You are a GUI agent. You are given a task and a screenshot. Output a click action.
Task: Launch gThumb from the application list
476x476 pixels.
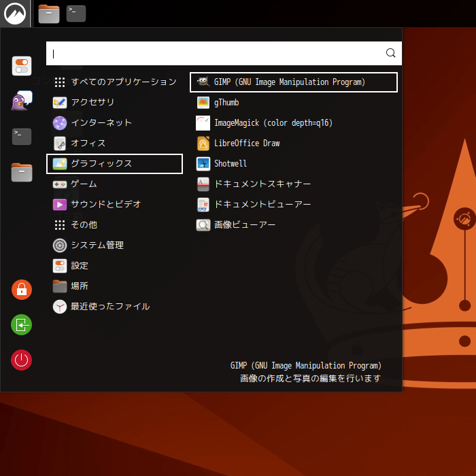click(x=294, y=102)
